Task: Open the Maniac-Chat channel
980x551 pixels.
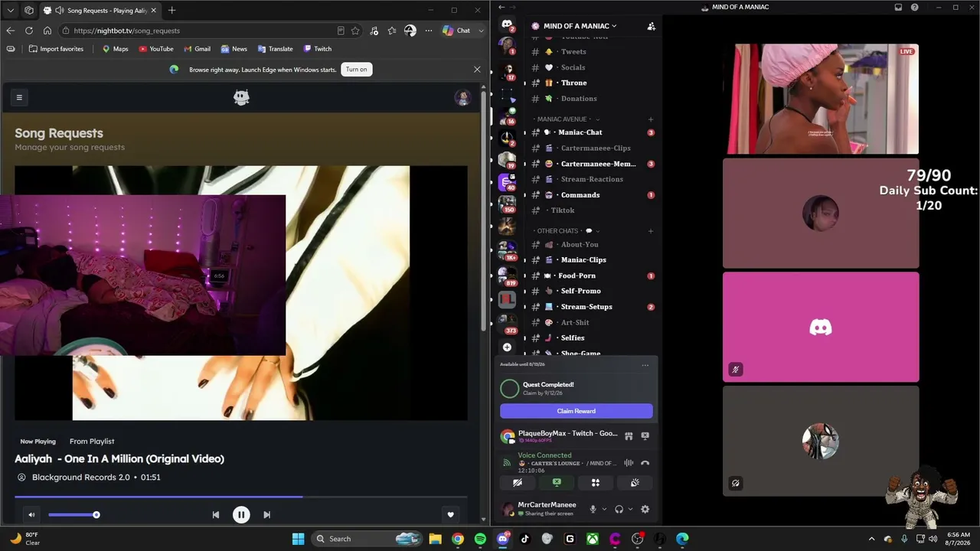Action: click(x=590, y=132)
